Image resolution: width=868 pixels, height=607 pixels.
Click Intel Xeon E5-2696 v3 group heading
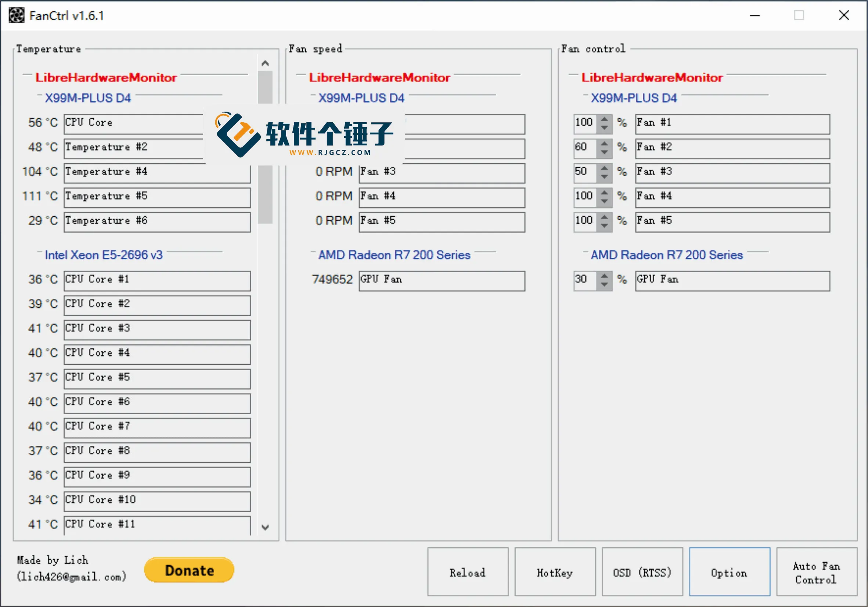tap(104, 255)
